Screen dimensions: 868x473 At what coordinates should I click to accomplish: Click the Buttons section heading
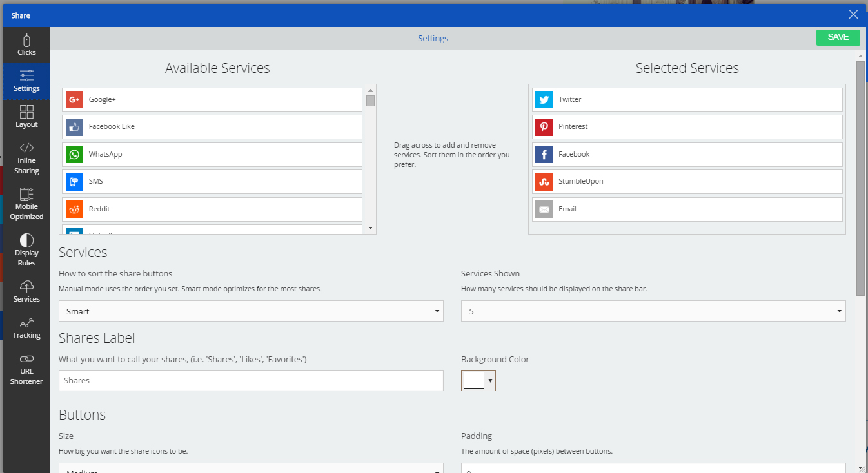coord(82,415)
